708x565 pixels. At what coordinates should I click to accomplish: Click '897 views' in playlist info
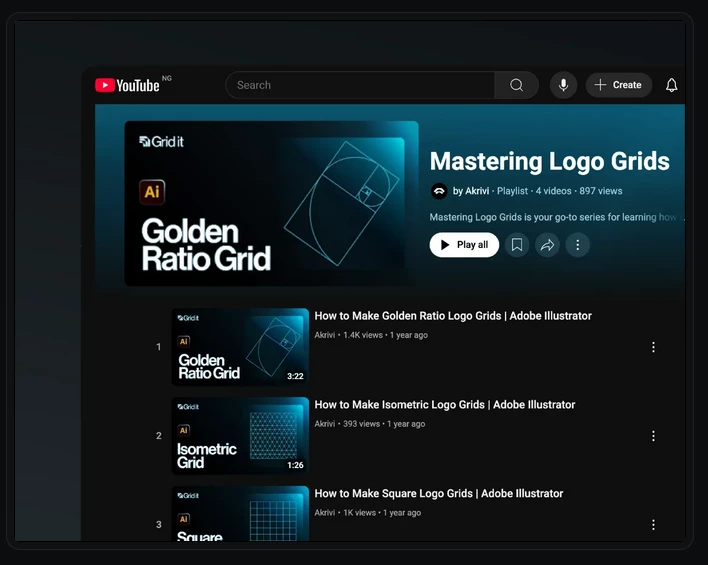click(601, 191)
